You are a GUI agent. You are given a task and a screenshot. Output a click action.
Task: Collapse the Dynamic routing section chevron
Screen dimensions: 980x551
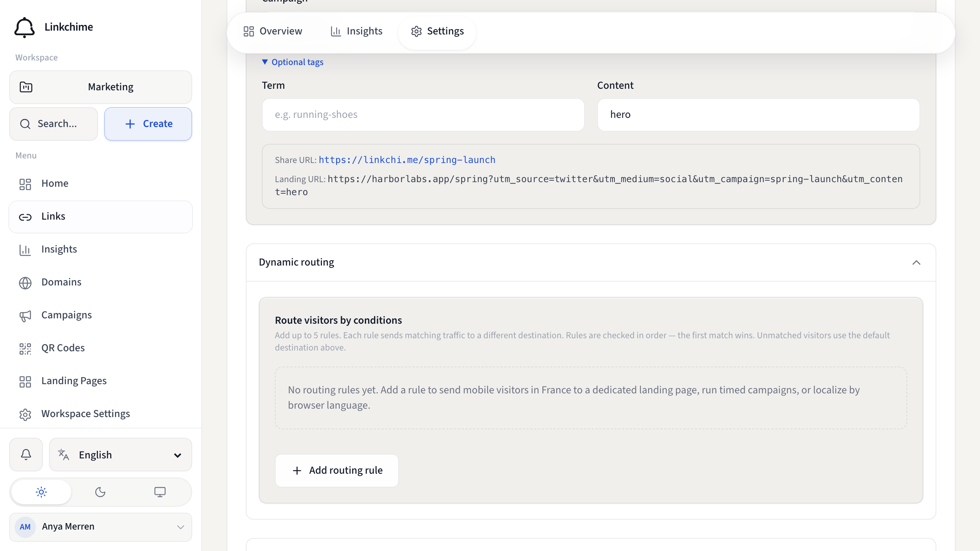pos(916,262)
